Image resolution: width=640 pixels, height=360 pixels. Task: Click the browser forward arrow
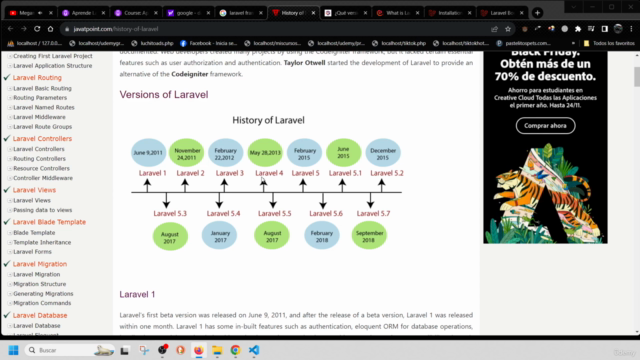click(x=24, y=29)
